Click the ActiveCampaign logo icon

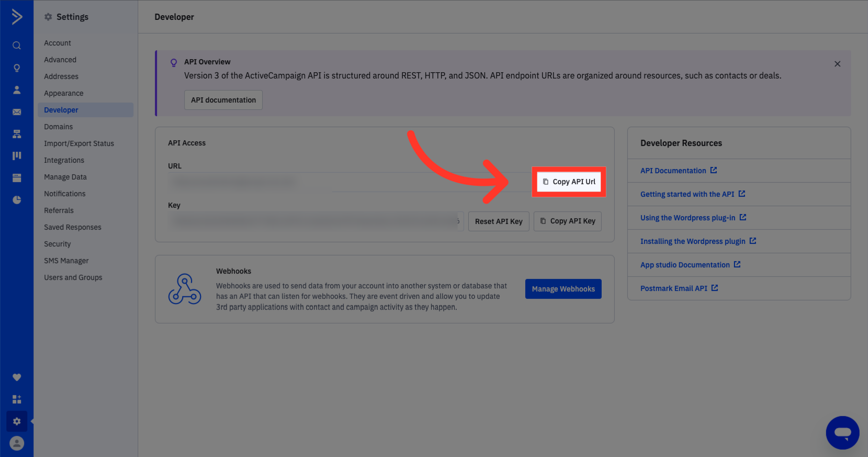point(17,17)
